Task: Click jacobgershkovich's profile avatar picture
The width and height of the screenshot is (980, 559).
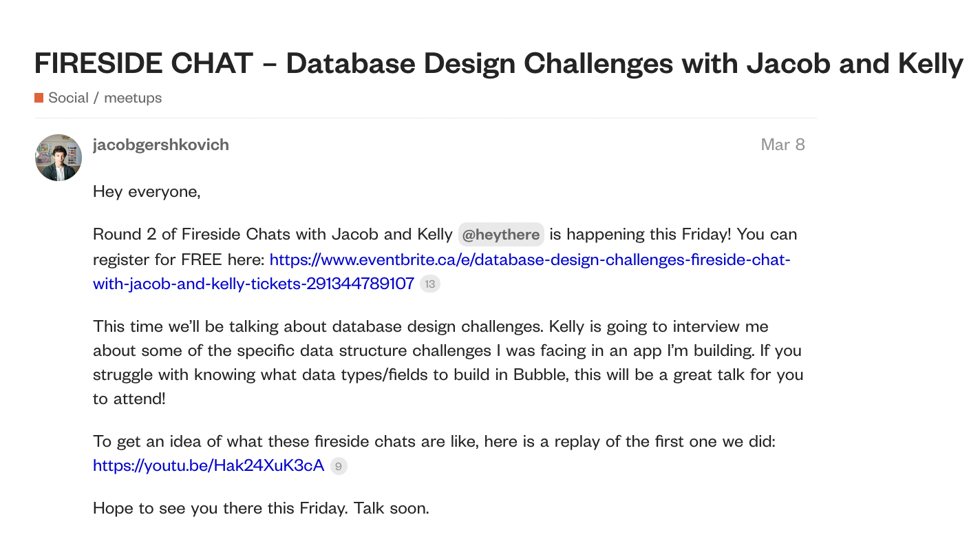Action: click(x=58, y=158)
